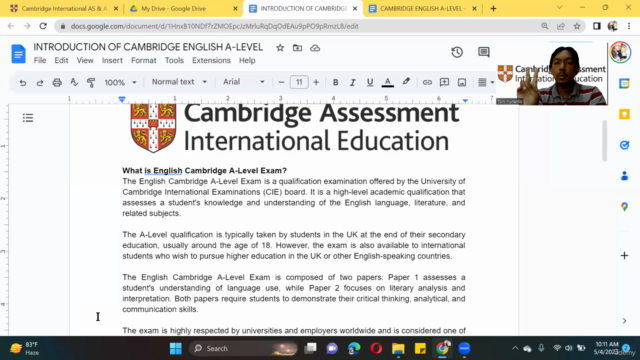Hide side panel with chevron arrow
This screenshot has width=640, height=360.
[624, 321]
